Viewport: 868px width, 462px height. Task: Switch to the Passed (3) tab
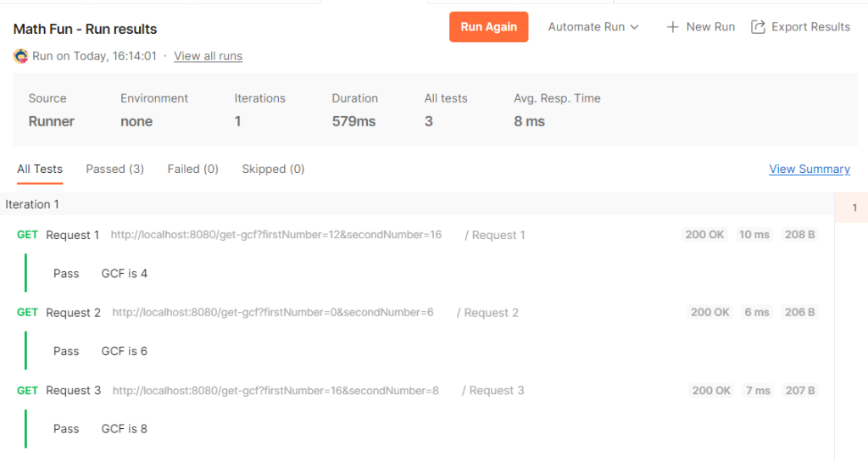(114, 169)
